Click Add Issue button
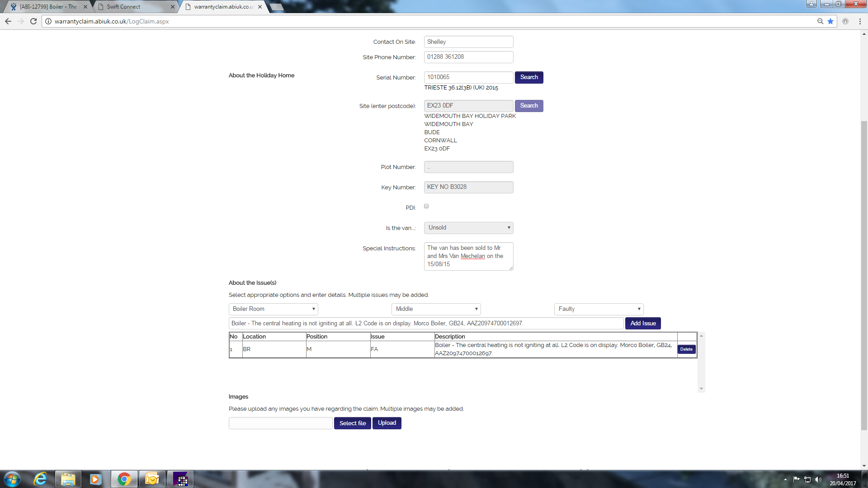This screenshot has width=868, height=488. tap(643, 324)
